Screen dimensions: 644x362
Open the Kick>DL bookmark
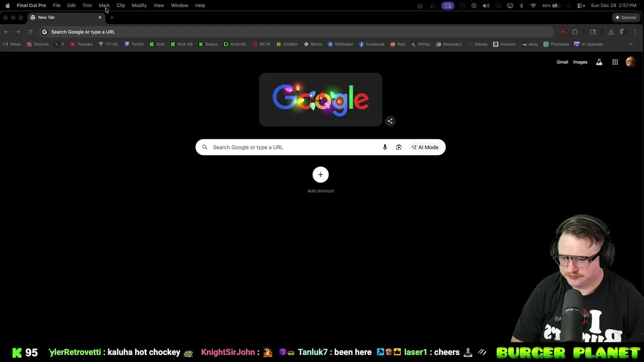click(x=235, y=44)
